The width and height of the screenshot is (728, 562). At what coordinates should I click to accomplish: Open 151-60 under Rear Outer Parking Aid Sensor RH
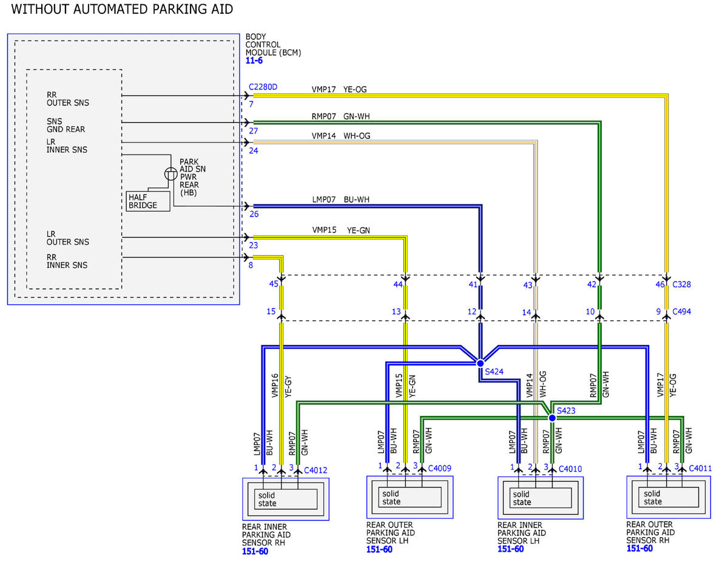coord(639,549)
